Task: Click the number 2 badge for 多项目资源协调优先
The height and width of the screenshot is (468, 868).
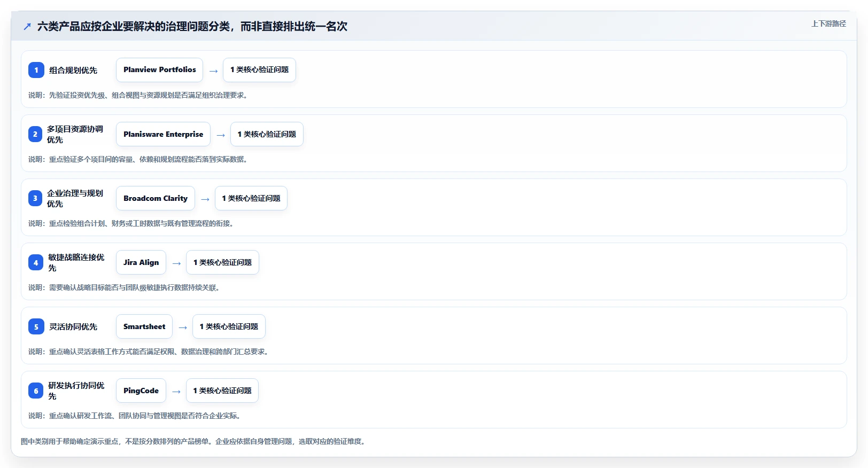Action: pyautogui.click(x=35, y=134)
